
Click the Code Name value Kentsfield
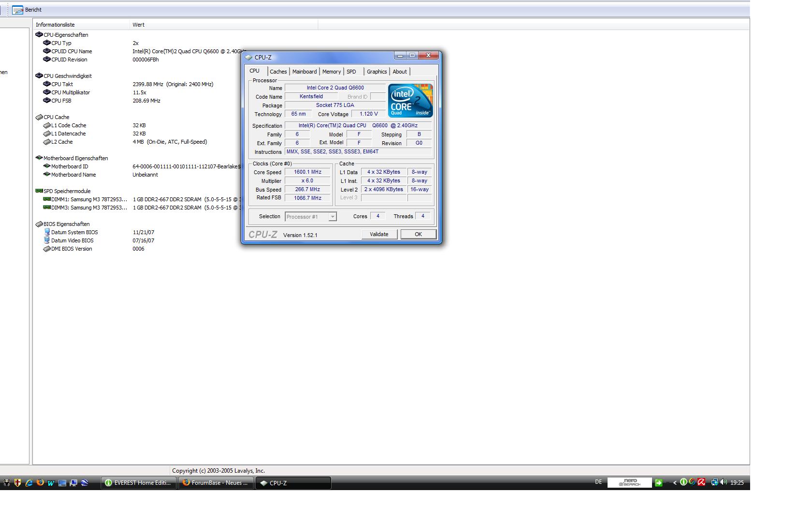coord(311,96)
